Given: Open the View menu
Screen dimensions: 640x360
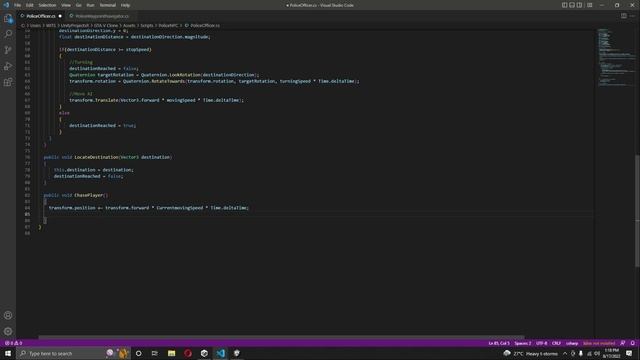Looking at the screenshot, I should pyautogui.click(x=66, y=5).
